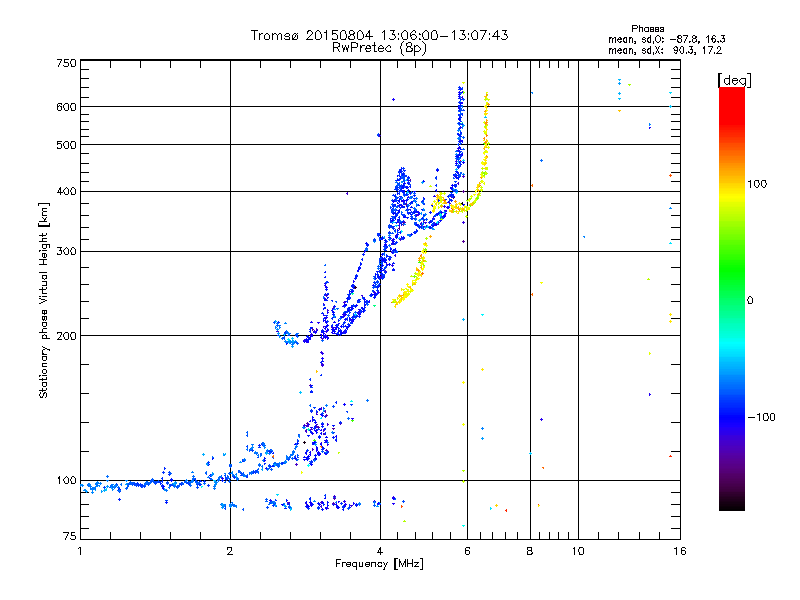Viewport: 800px width, 600px height.
Task: Click the x-axis tick label '8'
Action: coord(530,551)
